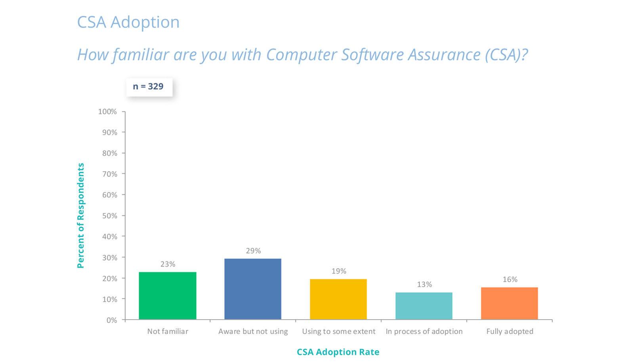Click the 13% data label

[424, 284]
